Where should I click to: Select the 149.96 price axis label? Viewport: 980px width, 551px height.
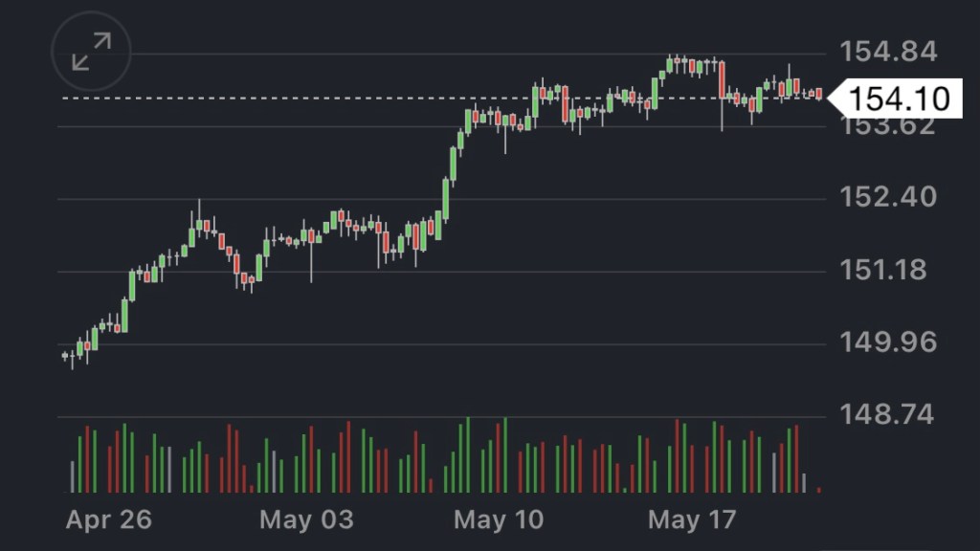887,342
